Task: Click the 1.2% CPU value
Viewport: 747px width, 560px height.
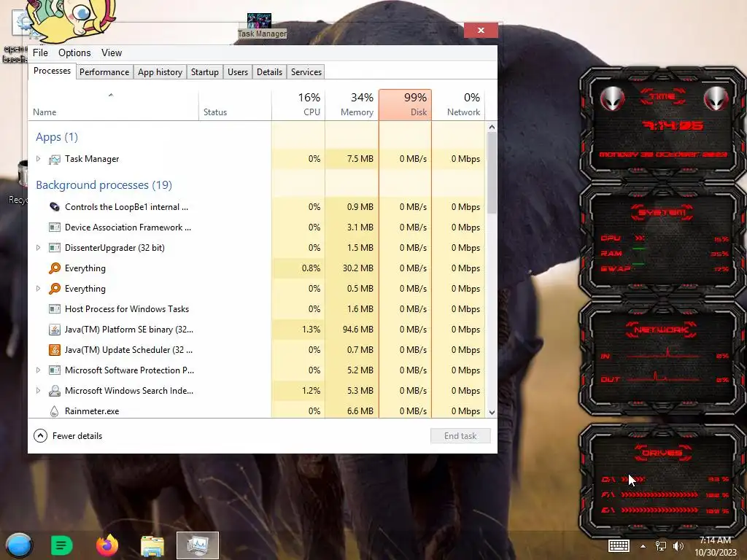Action: coord(311,391)
